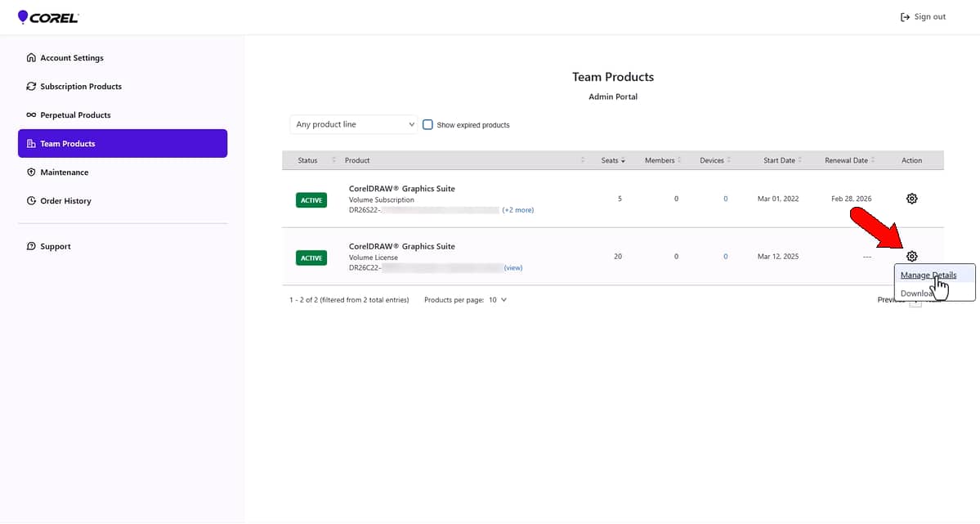Click the Maintenance gear icon in sidebar

pos(30,172)
